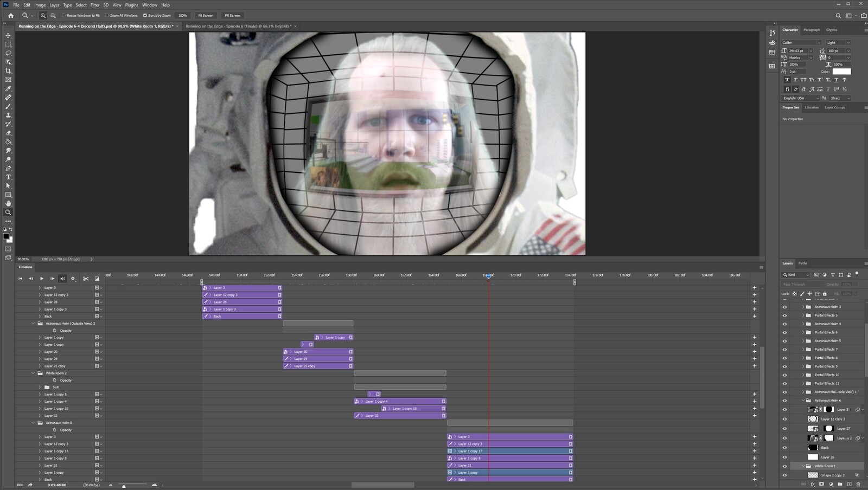Select the Clone Stamp tool
868x490 pixels.
pyautogui.click(x=8, y=115)
